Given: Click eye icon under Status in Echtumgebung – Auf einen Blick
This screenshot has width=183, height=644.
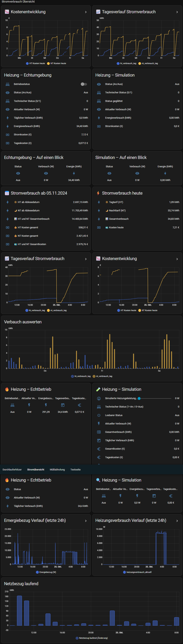Looking at the screenshot, I should pyautogui.click(x=18, y=173).
